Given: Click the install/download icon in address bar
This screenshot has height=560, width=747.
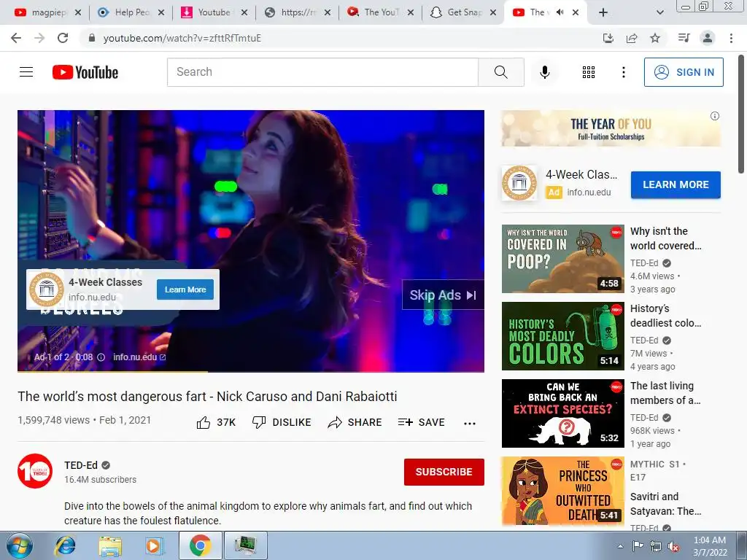Looking at the screenshot, I should tap(608, 38).
